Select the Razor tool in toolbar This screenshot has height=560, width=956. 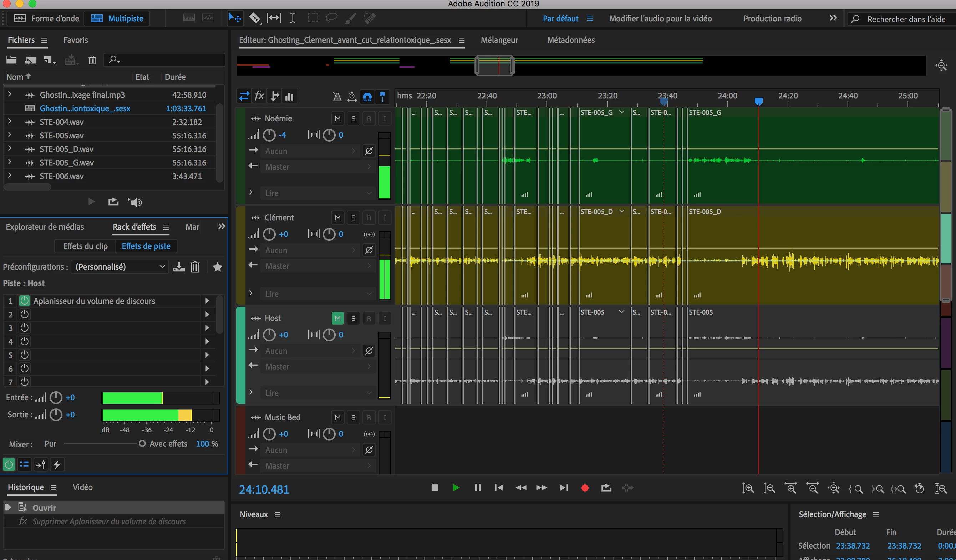[x=255, y=18]
